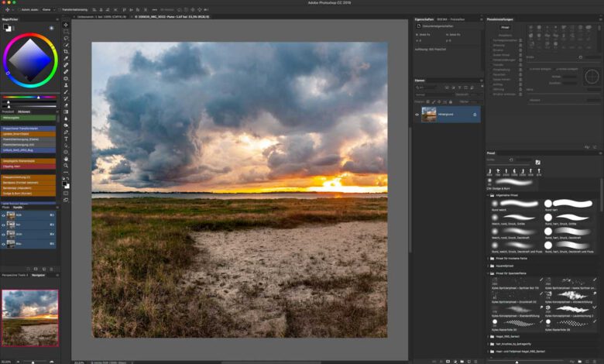Pick the Type (T) tool
Image resolution: width=604 pixels, height=364 pixels.
pos(66,139)
